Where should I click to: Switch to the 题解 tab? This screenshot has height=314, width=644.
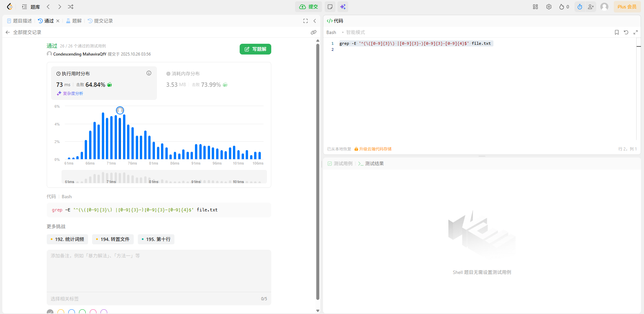click(74, 21)
